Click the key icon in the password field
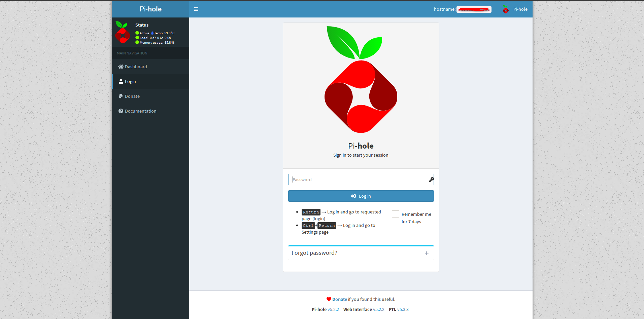The height and width of the screenshot is (319, 644). [431, 180]
